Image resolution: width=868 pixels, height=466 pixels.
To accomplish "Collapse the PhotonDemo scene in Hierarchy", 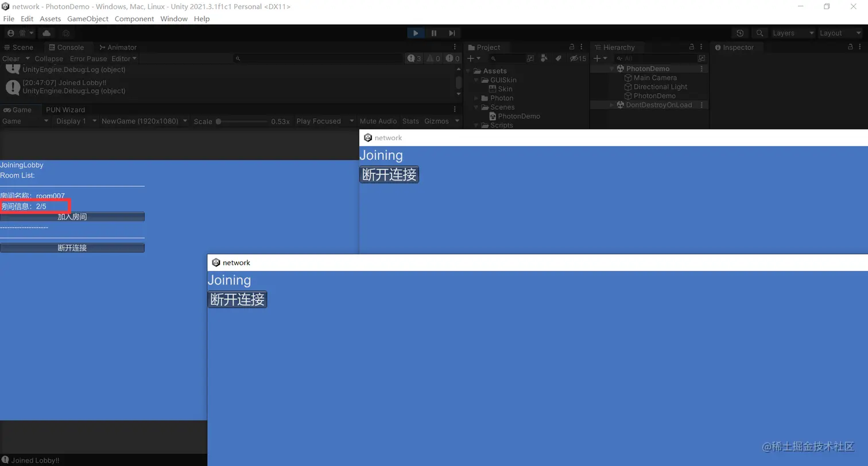I will click(612, 69).
